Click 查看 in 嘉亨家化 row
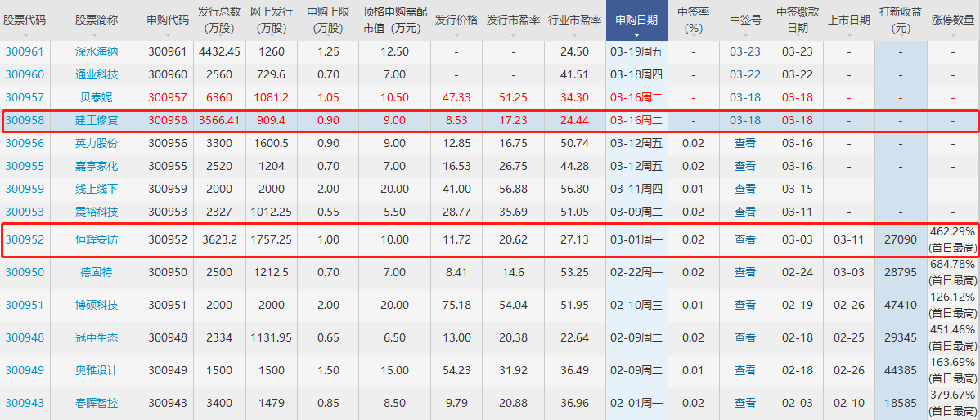The image size is (980, 420). 745,166
